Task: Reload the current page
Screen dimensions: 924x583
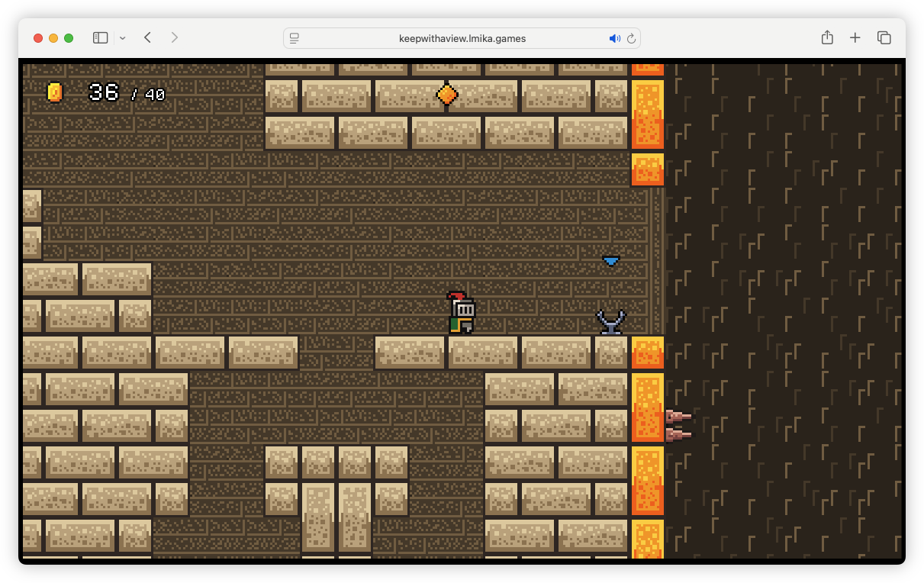Action: point(631,38)
